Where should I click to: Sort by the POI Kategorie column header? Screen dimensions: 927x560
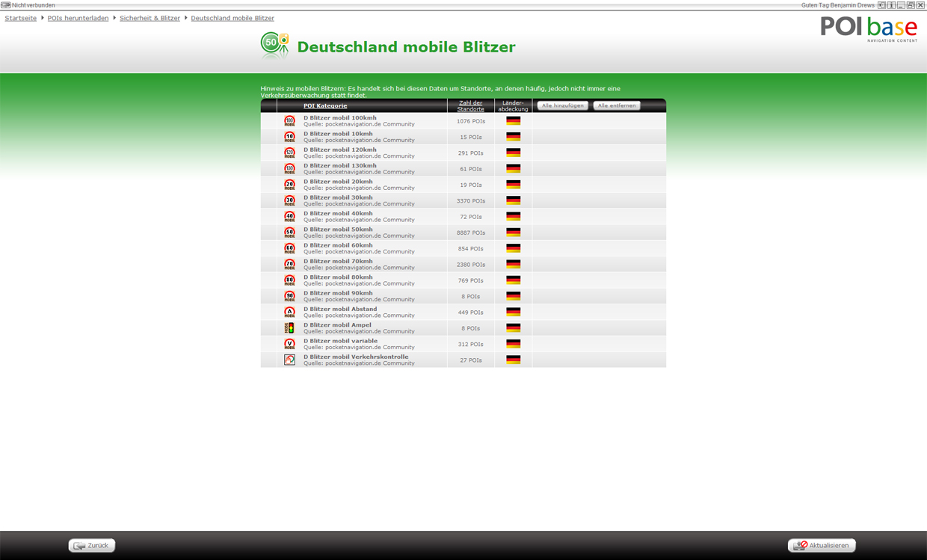click(x=325, y=106)
